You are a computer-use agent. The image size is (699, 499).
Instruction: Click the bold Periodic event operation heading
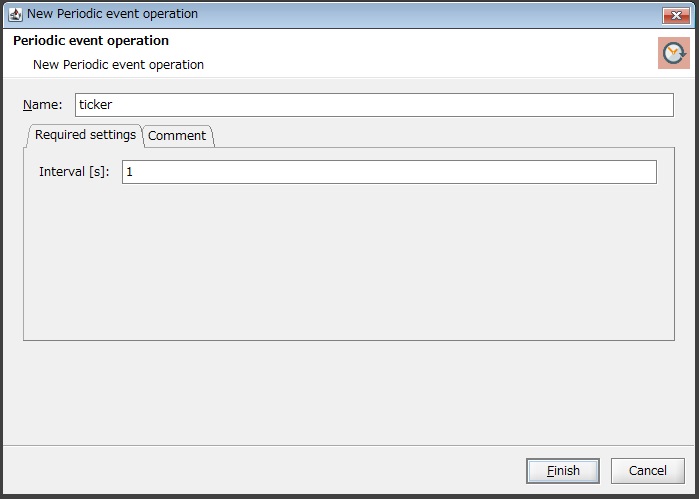coord(91,41)
